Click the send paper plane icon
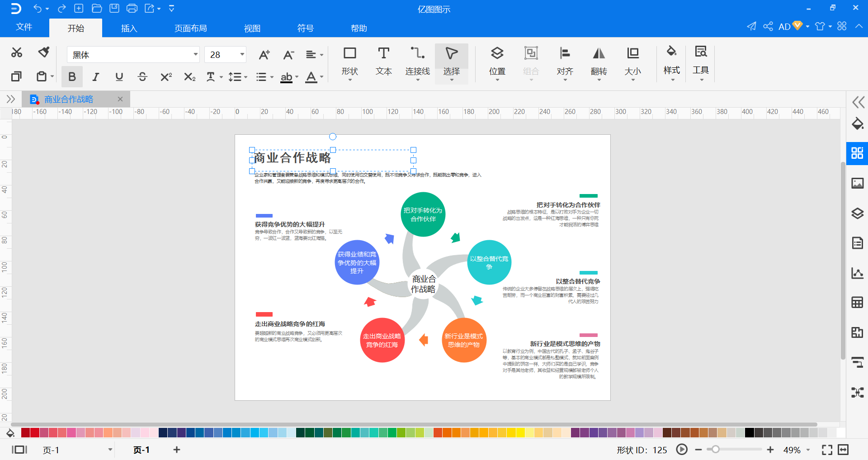 coord(751,26)
